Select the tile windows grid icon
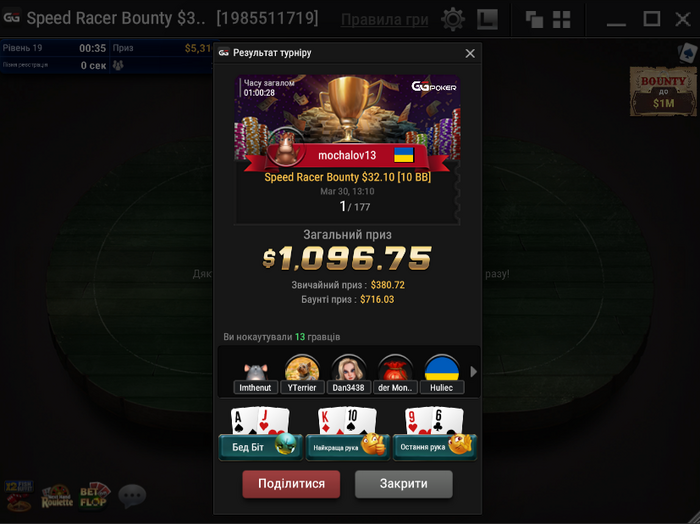This screenshot has width=700, height=524. pyautogui.click(x=562, y=20)
